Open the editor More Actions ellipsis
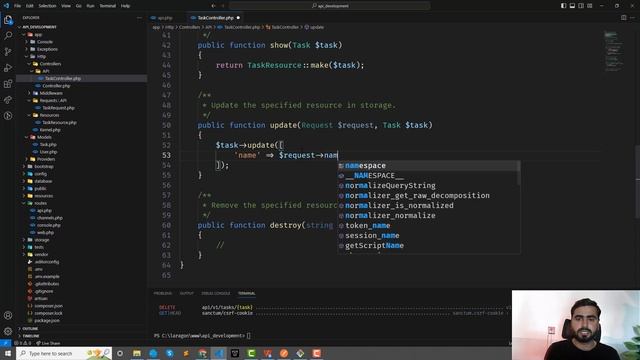 [x=632, y=18]
